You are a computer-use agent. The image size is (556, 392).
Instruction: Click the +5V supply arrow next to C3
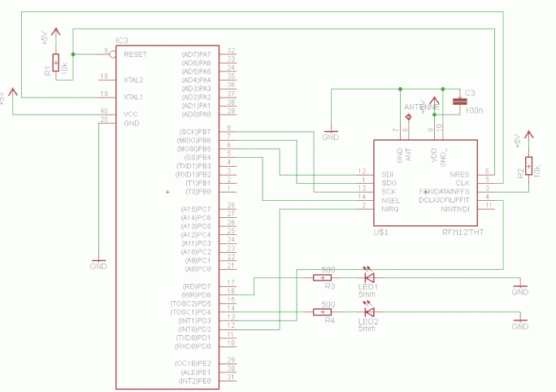[434, 100]
